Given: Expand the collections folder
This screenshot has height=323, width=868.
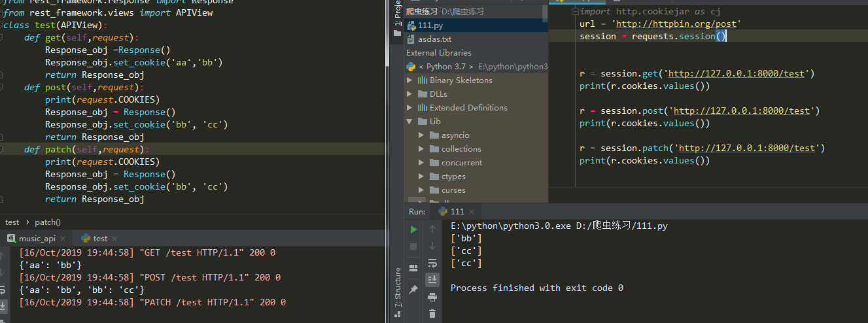Looking at the screenshot, I should (422, 149).
